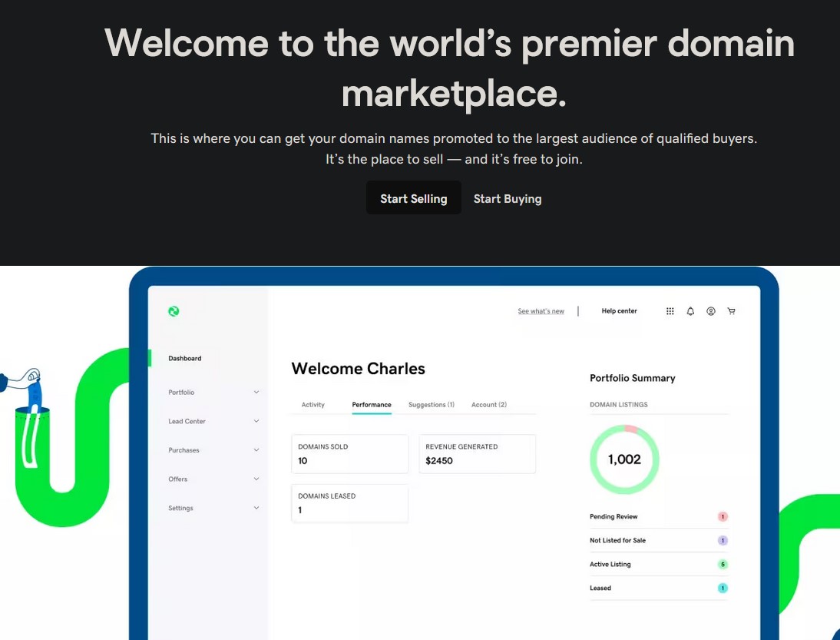Open the apps grid icon
This screenshot has height=640, width=840.
coord(670,311)
